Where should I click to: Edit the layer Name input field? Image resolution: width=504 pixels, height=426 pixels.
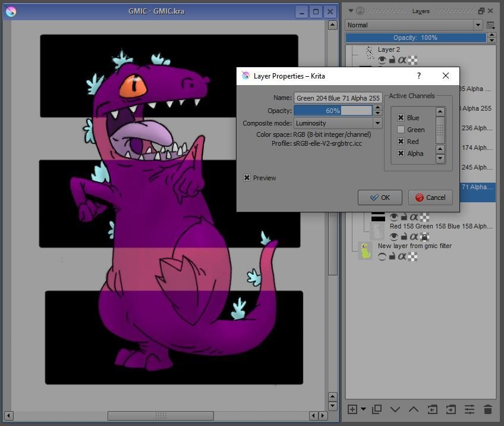(x=338, y=98)
